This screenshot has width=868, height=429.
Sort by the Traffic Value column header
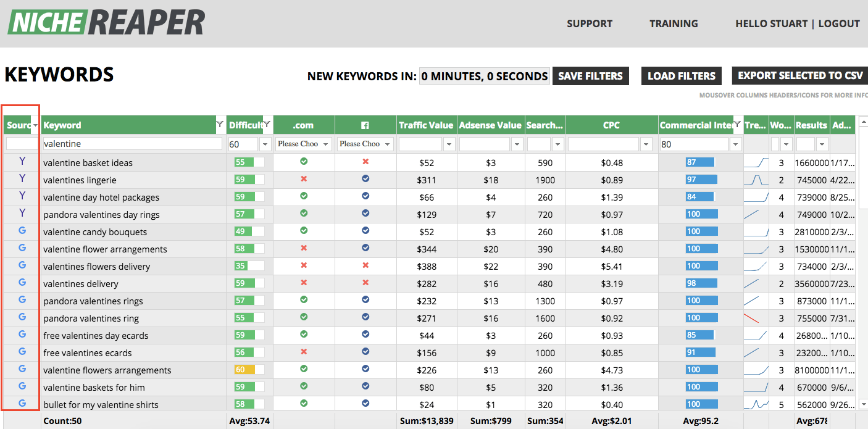426,125
